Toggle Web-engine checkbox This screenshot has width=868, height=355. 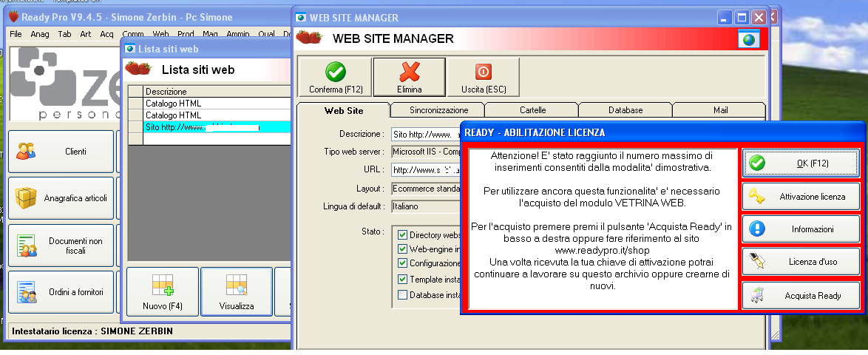[x=402, y=248]
